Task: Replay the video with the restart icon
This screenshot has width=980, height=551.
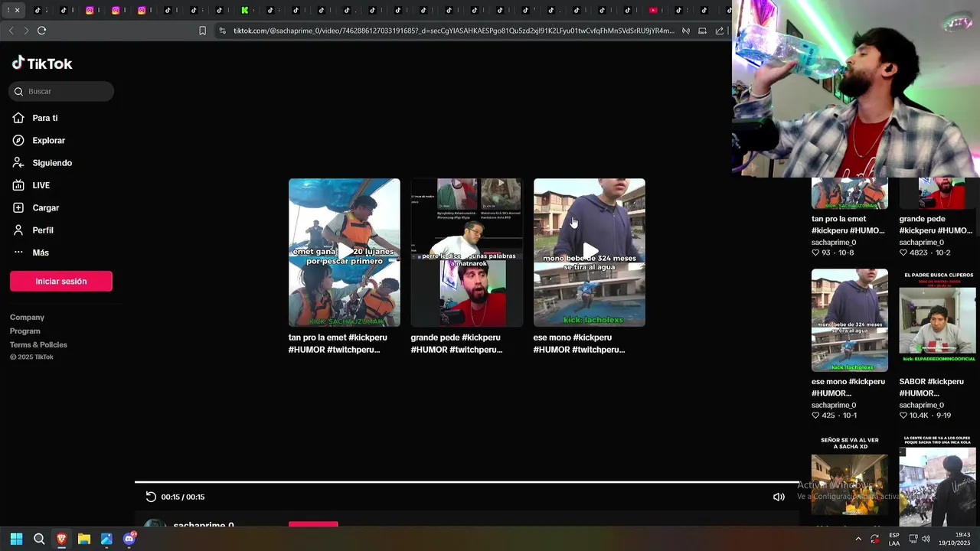Action: coord(151,497)
